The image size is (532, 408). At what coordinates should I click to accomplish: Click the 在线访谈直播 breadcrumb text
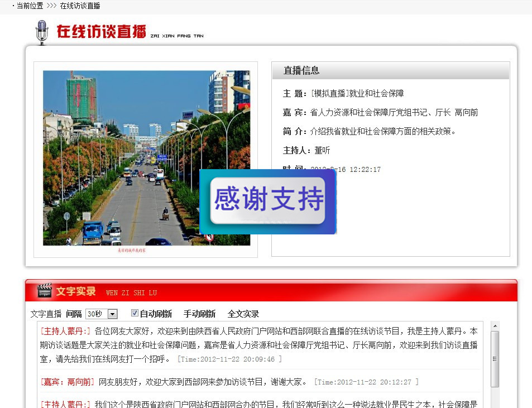[x=80, y=6]
